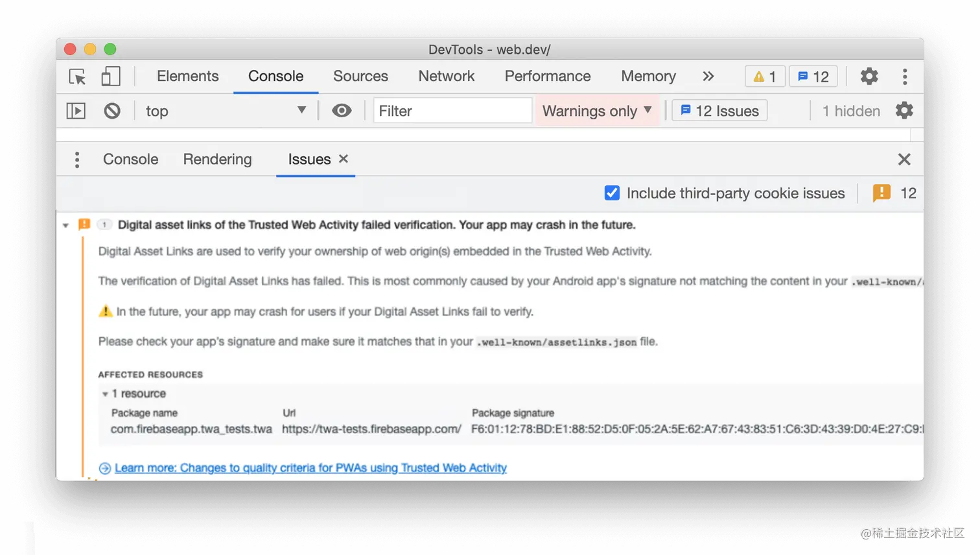Select the drawer Issues tab
This screenshot has width=980, height=555.
[309, 159]
